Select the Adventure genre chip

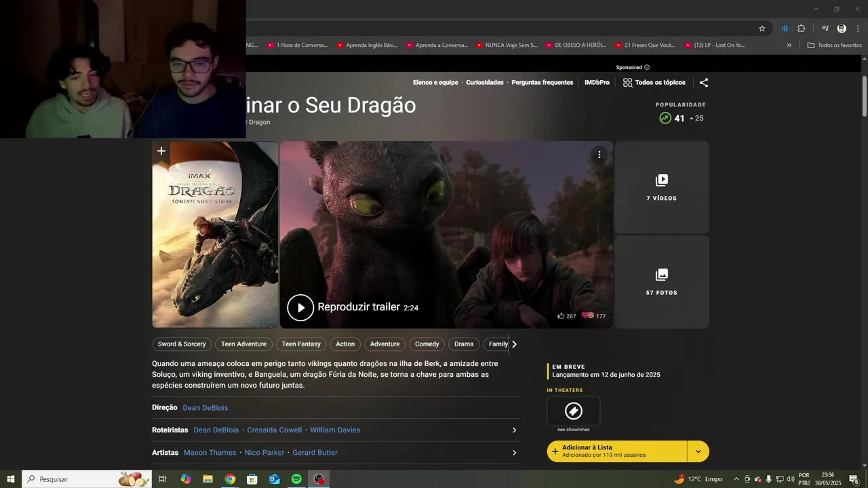pos(384,344)
